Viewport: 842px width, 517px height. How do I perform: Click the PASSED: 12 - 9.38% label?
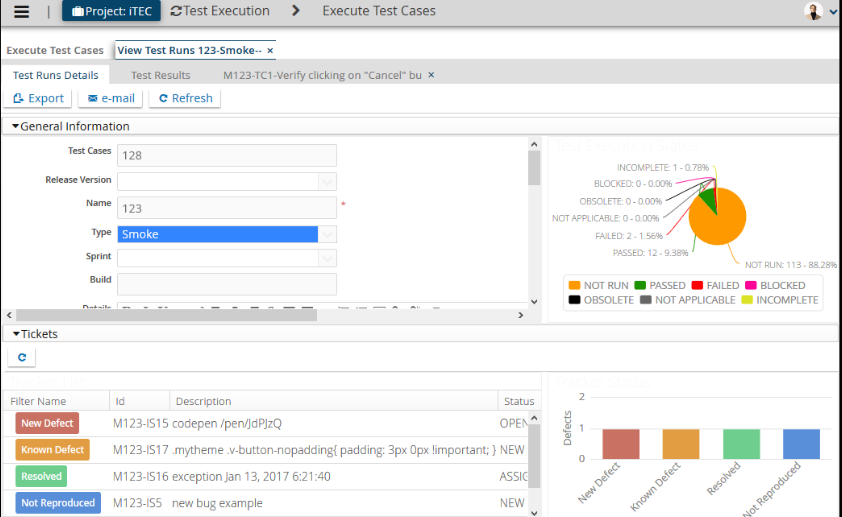click(650, 253)
